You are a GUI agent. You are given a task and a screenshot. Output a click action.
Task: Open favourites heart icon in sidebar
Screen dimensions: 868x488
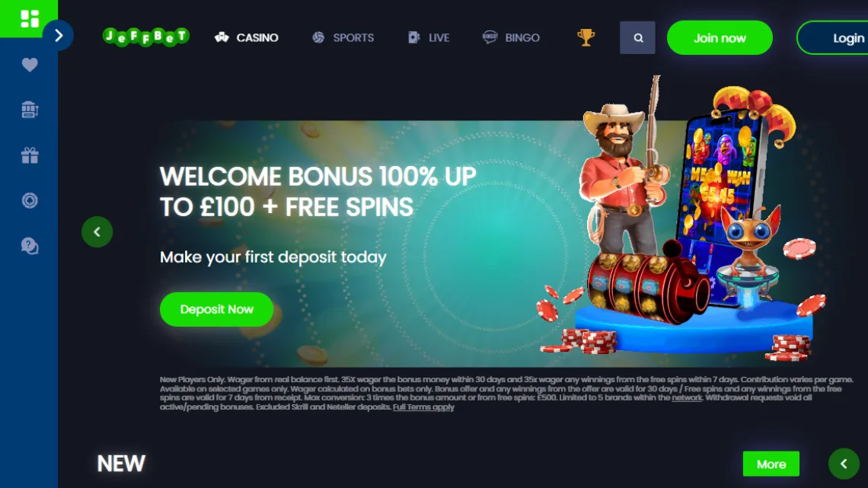coord(30,65)
